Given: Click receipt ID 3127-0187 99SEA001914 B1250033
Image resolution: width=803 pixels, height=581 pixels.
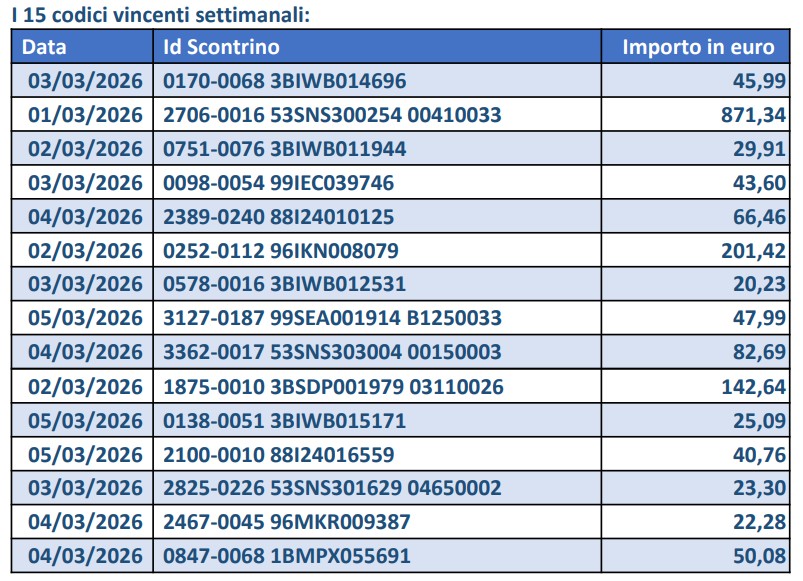Looking at the screenshot, I should (x=332, y=318).
